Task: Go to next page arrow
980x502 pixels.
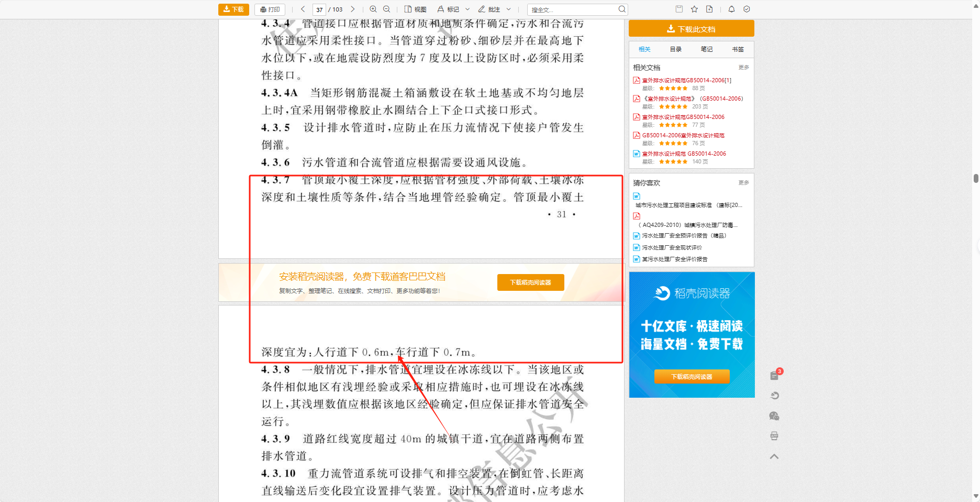Action: click(353, 9)
